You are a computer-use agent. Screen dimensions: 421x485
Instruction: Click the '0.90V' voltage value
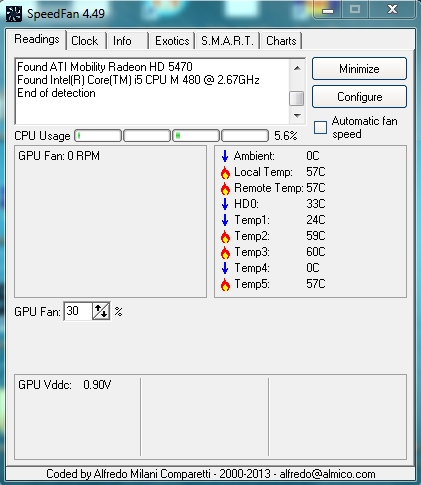97,385
